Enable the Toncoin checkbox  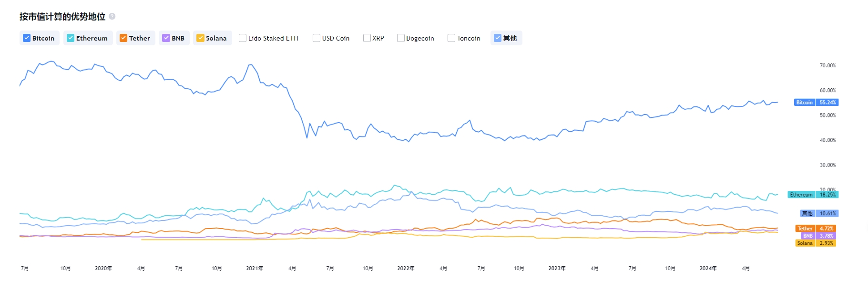451,38
